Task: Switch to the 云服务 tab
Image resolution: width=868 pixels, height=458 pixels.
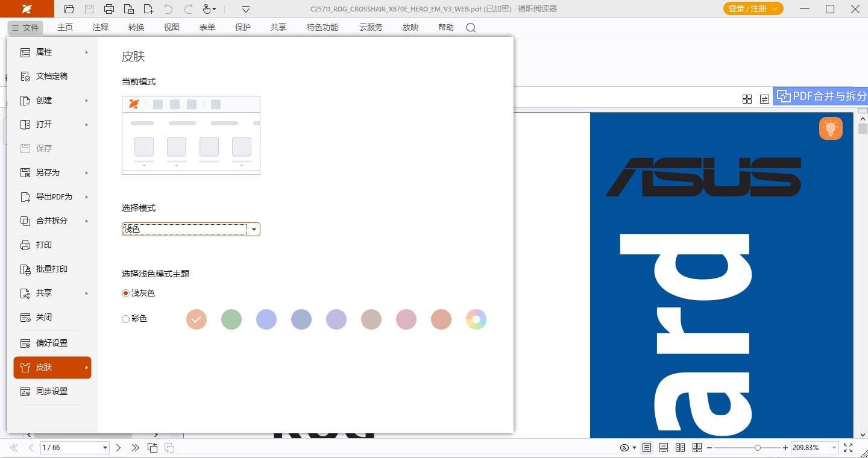Action: 371,28
